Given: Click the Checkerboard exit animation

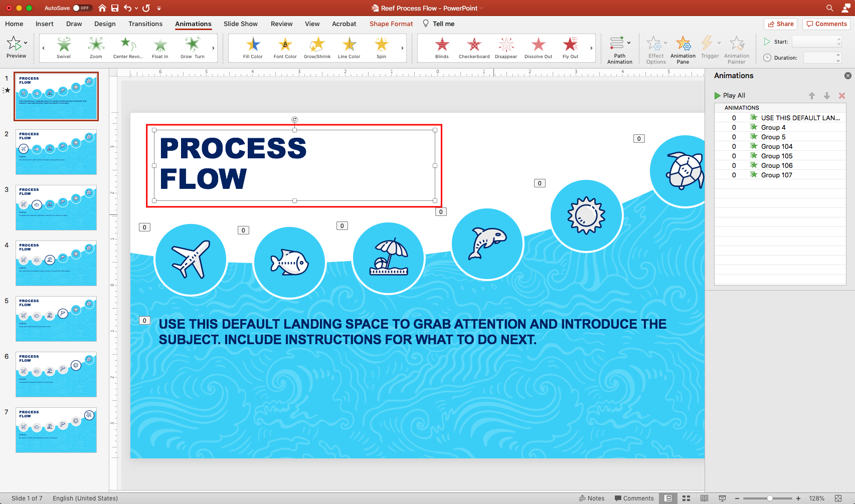Looking at the screenshot, I should coord(474,48).
